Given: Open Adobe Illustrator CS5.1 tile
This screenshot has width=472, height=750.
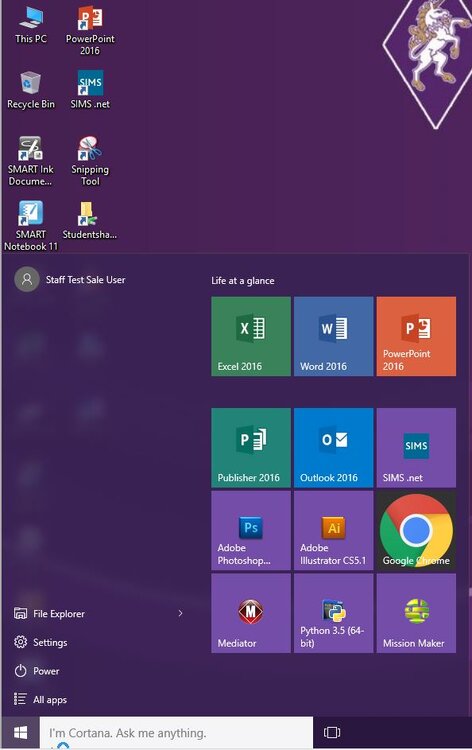Looking at the screenshot, I should point(334,530).
